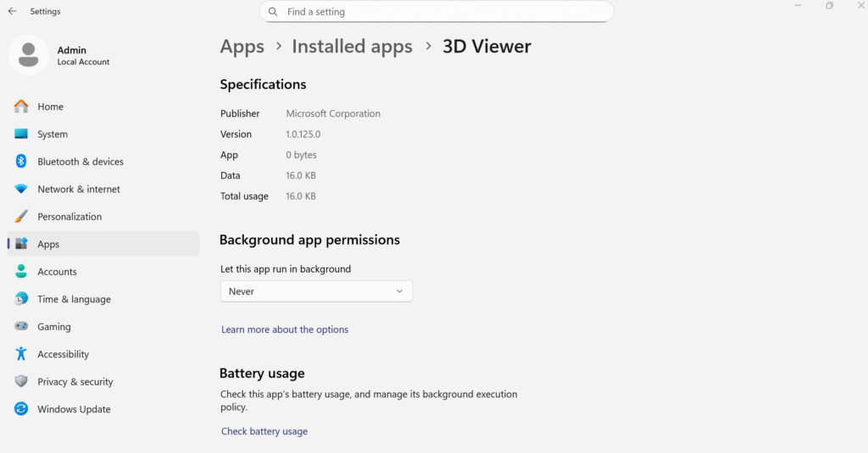
Task: Click the search magnifier icon
Action: [x=273, y=12]
